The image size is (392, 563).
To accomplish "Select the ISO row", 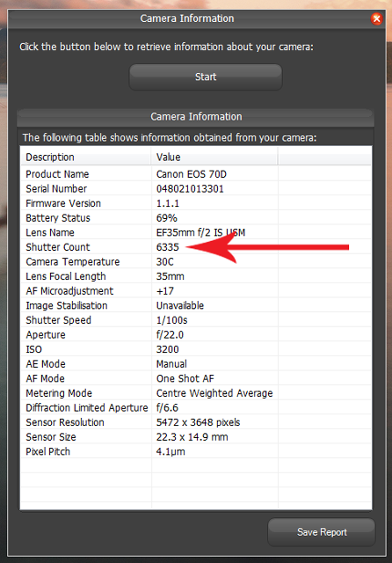I will coord(196,349).
